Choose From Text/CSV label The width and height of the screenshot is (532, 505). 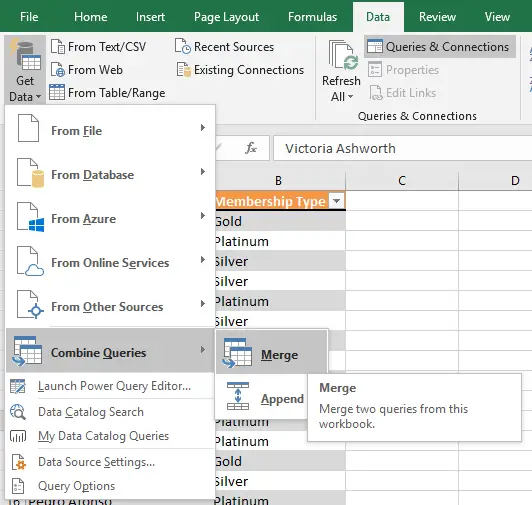(107, 46)
